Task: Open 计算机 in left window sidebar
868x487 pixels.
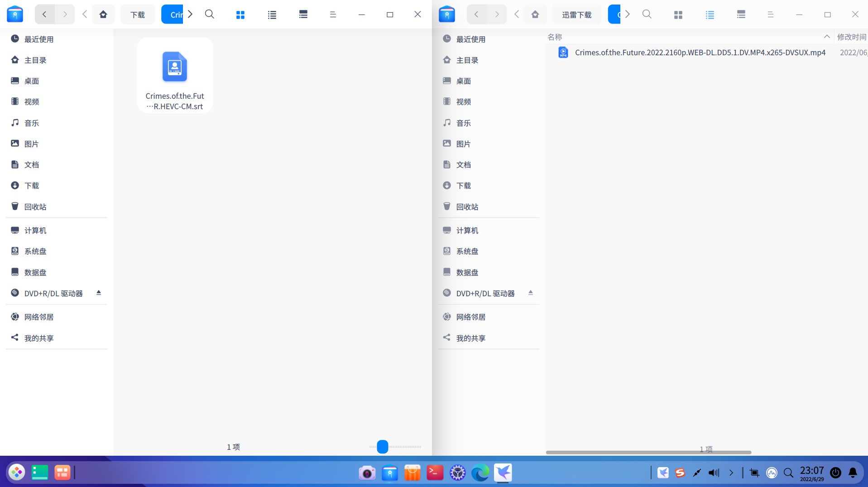Action: pyautogui.click(x=57, y=230)
